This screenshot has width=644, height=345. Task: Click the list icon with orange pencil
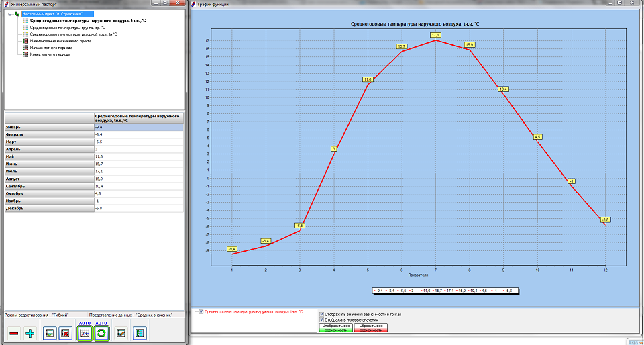(121, 333)
